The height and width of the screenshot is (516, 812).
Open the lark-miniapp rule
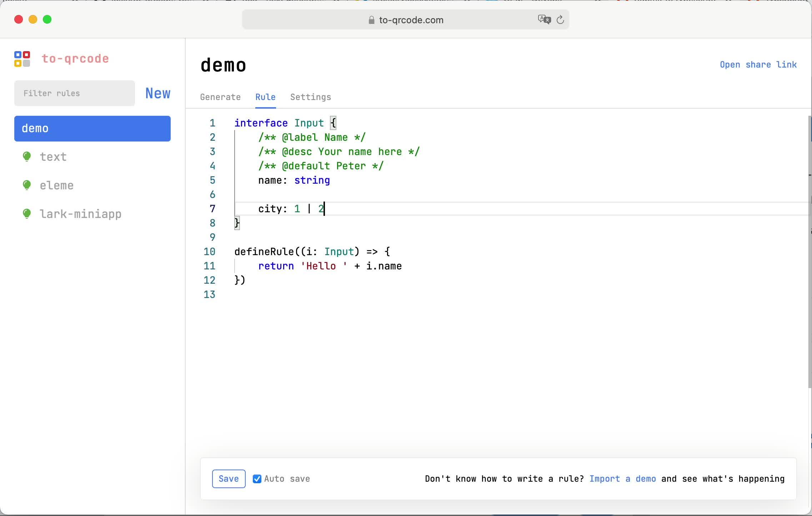80,214
